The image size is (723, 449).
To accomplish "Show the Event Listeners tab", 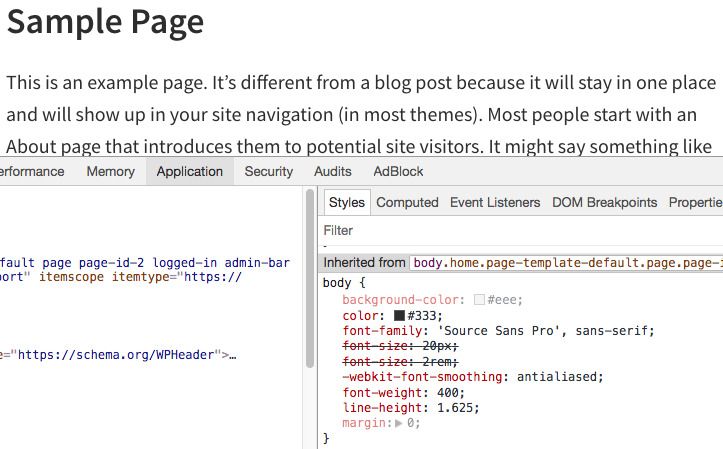I will [x=495, y=202].
